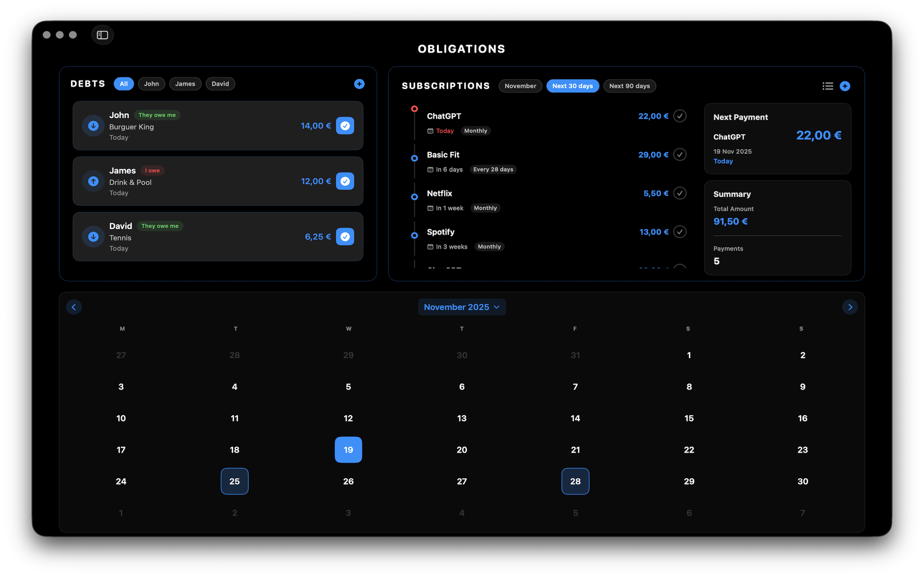The width and height of the screenshot is (924, 577).
Task: Click the down-arrow icon on John's debt
Action: click(x=93, y=126)
